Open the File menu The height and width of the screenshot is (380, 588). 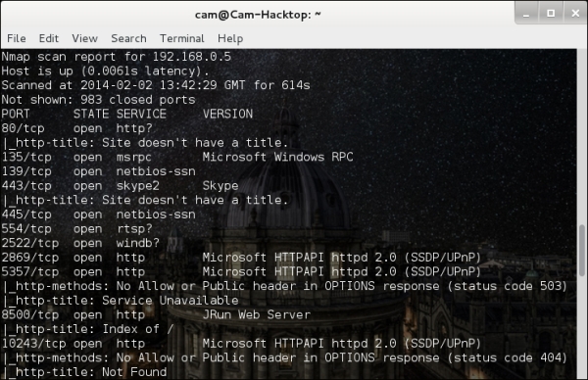click(17, 38)
